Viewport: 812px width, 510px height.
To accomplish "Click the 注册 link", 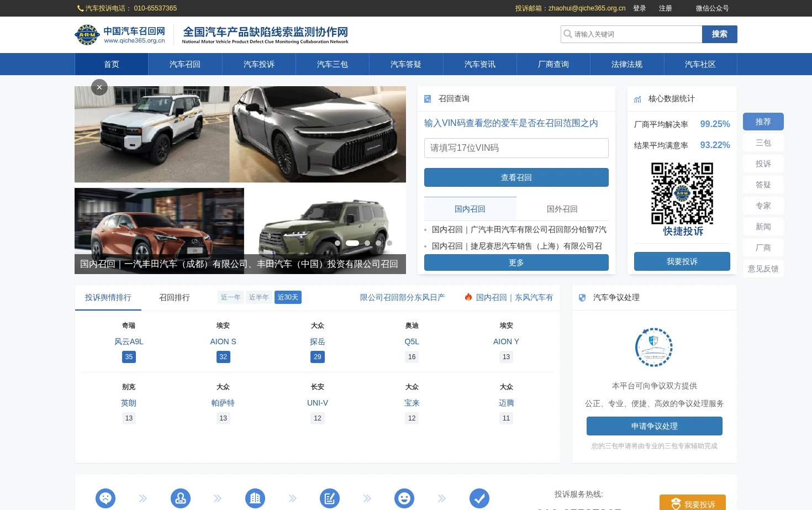I will point(666,8).
